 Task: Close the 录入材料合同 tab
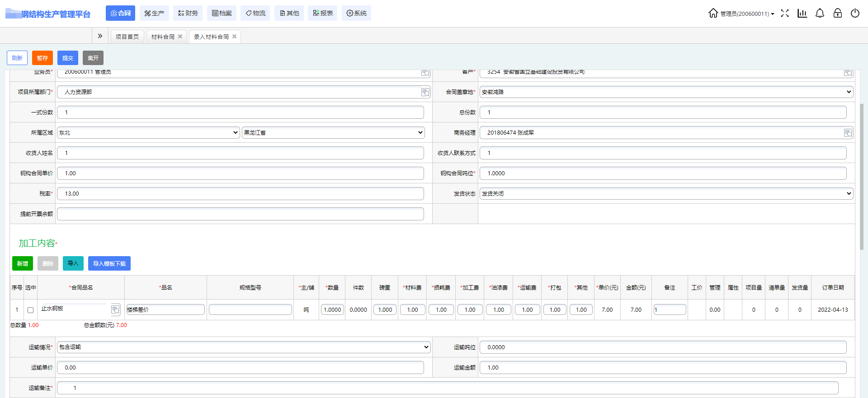(235, 37)
